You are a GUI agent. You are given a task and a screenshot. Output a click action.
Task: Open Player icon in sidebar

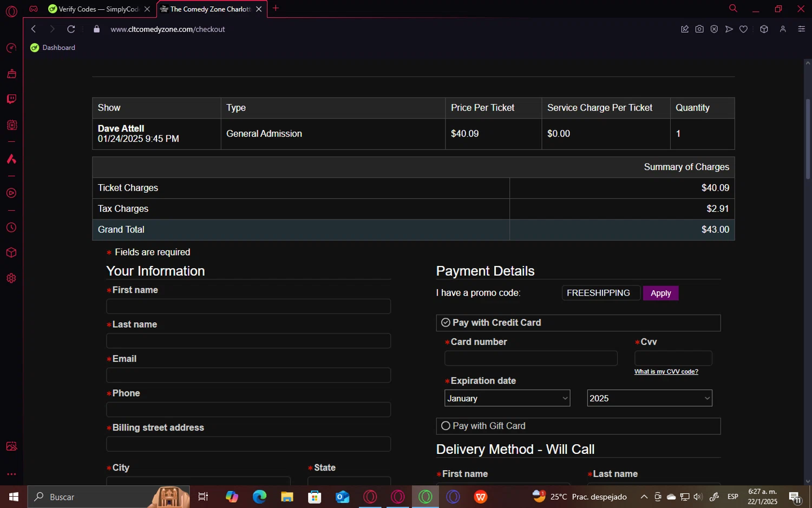click(11, 193)
